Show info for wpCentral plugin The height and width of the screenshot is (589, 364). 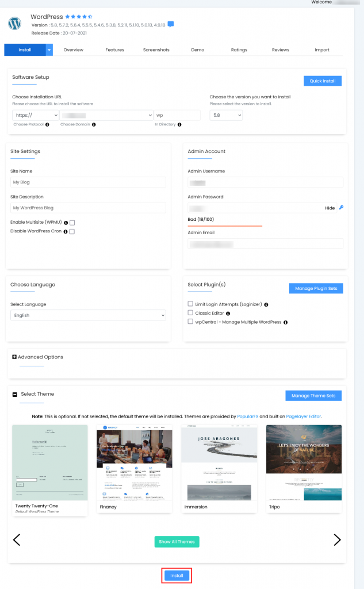[x=285, y=322]
